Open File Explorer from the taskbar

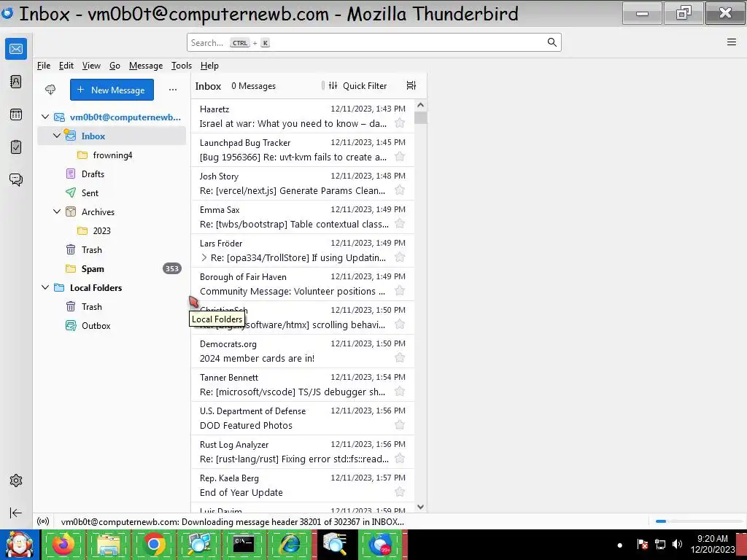coord(108,544)
